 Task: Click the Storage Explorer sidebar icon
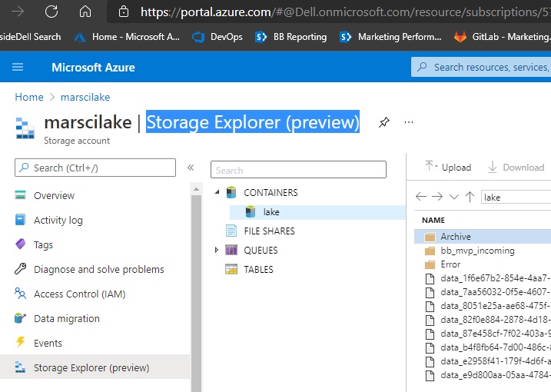tap(21, 367)
